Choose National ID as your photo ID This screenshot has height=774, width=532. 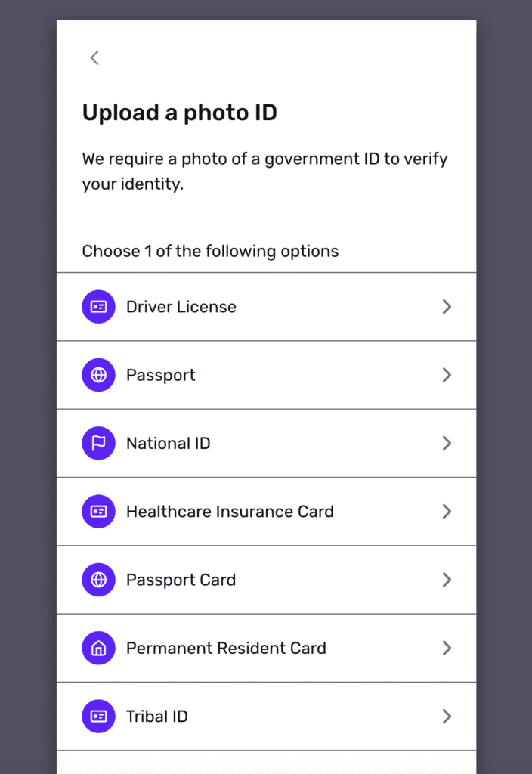coord(266,443)
